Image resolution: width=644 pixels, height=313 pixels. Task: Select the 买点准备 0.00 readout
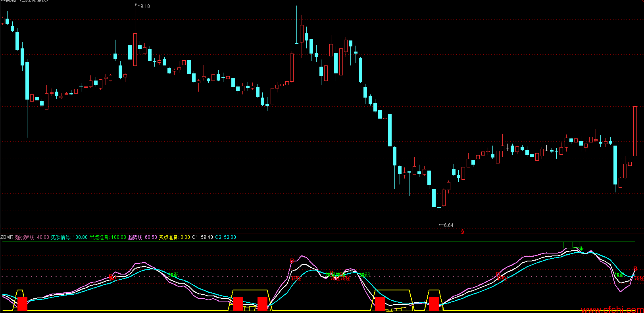click(x=175, y=237)
